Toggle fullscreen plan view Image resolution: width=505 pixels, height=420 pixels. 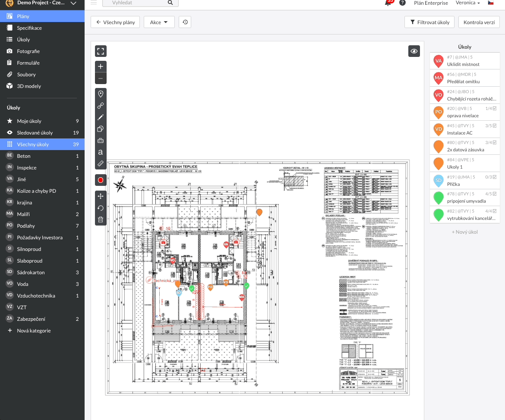click(101, 51)
